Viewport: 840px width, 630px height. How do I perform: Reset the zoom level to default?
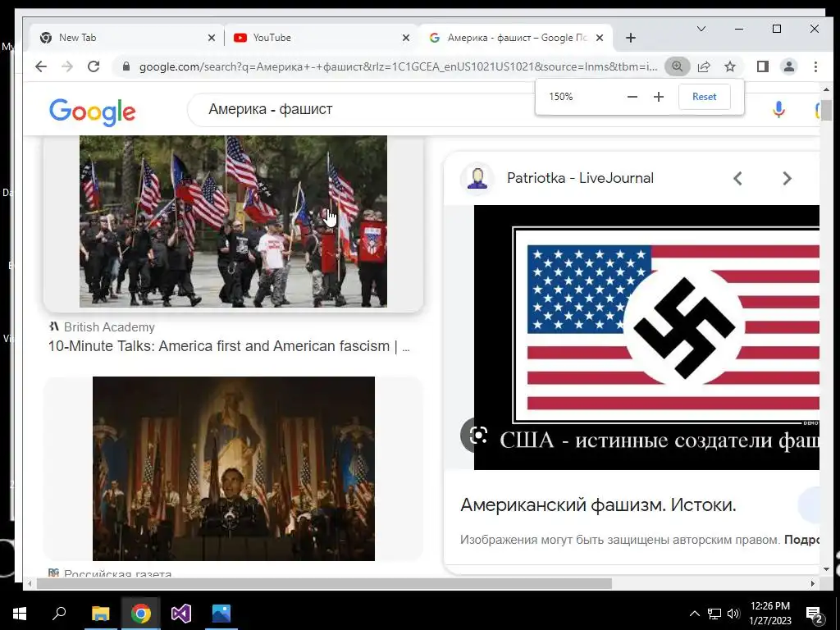pyautogui.click(x=704, y=97)
